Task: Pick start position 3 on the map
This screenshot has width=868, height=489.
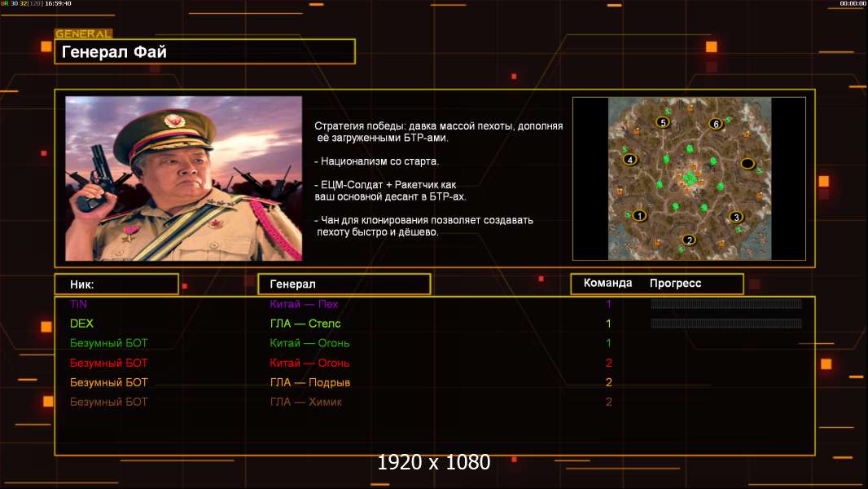Action: 736,217
